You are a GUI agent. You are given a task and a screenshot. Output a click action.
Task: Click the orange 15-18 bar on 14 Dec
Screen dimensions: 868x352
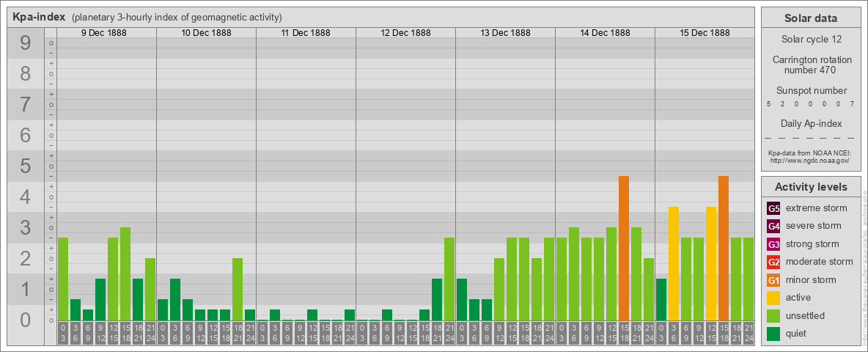click(624, 248)
